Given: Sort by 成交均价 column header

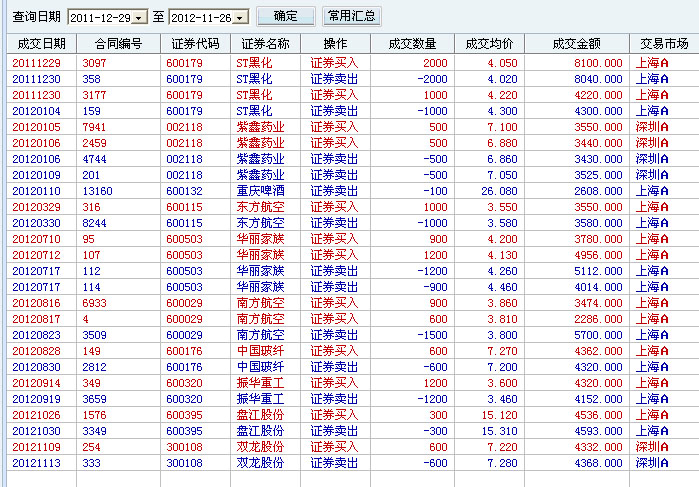Looking at the screenshot, I should 489,44.
